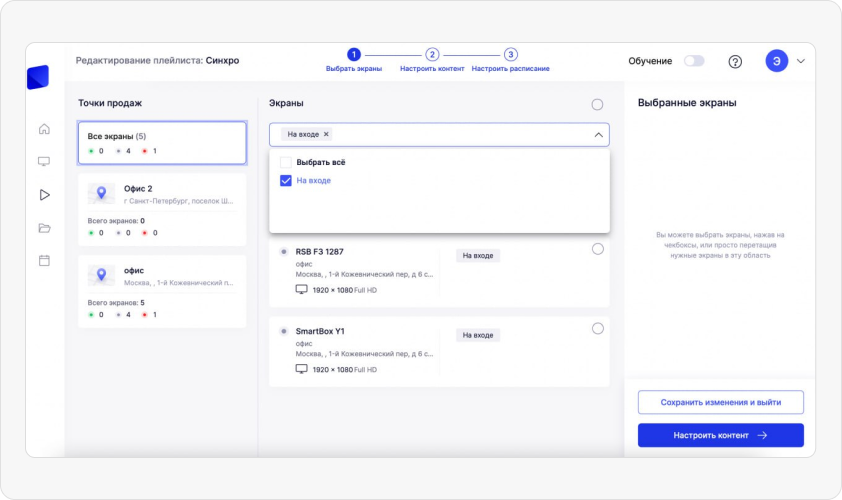Click inside the tag filter field
Screen dimensions: 842x500
click(439, 135)
